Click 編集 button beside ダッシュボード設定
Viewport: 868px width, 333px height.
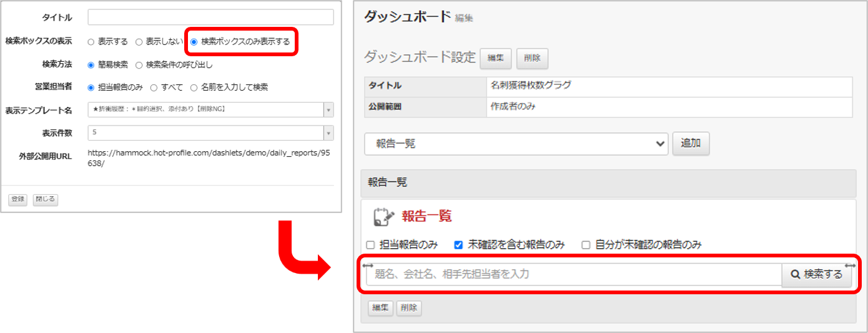pyautogui.click(x=496, y=58)
